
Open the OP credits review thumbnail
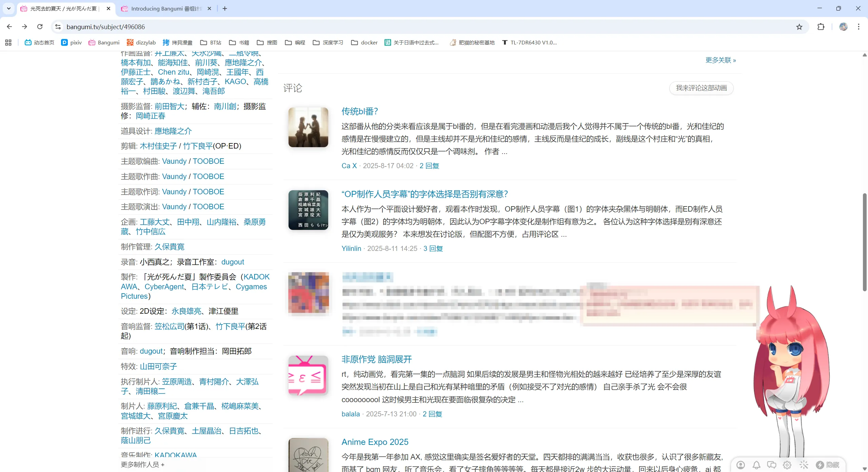[x=308, y=210]
